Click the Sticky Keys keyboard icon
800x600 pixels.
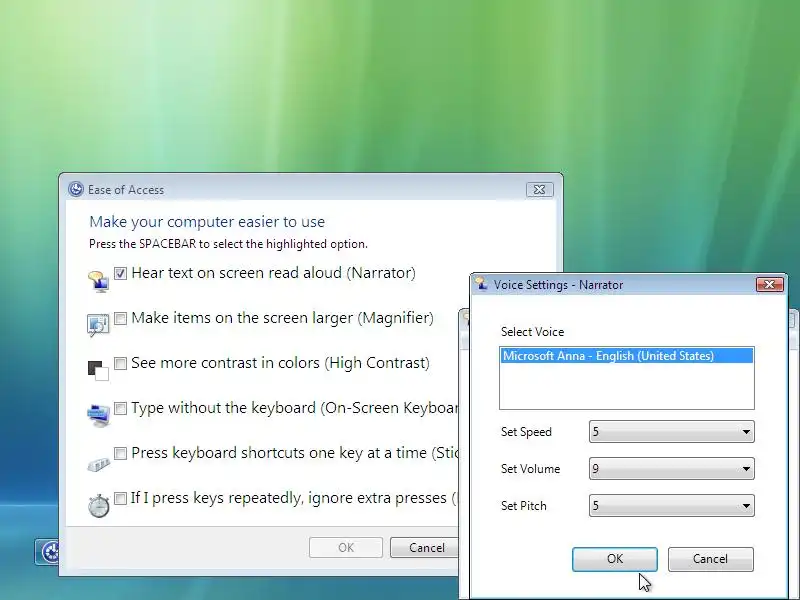pos(98,465)
